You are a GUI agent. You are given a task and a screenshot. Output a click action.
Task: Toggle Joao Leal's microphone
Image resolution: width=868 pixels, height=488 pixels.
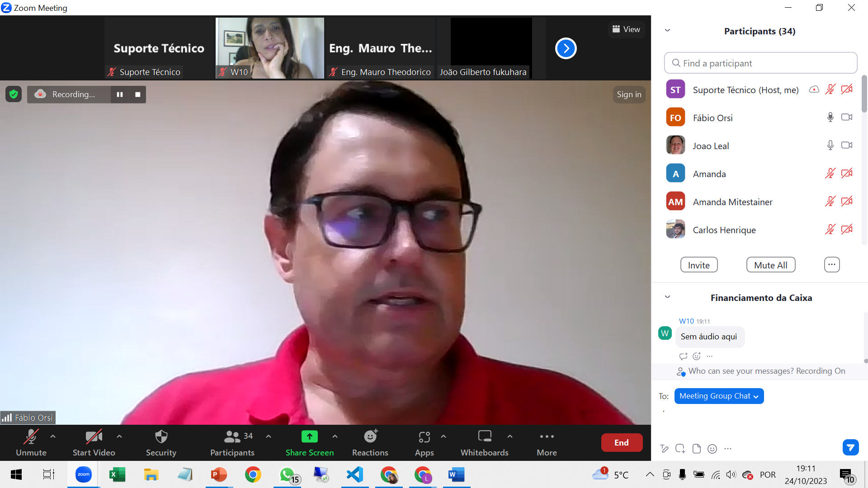tap(830, 145)
